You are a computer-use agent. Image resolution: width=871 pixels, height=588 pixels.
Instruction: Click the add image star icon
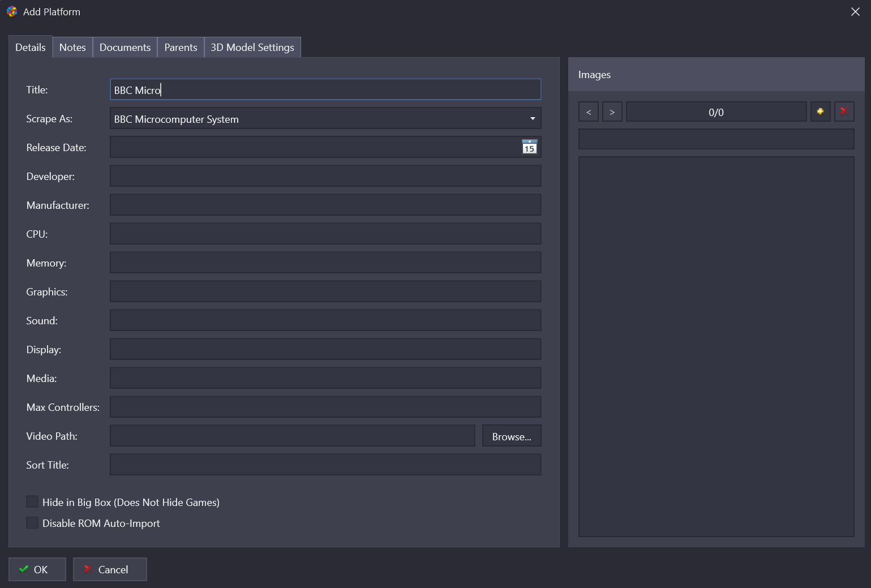820,111
